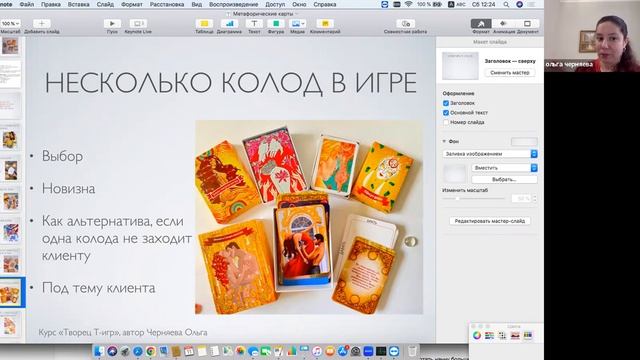
Task: Add a comment with the Комментарий icon
Action: (325, 24)
